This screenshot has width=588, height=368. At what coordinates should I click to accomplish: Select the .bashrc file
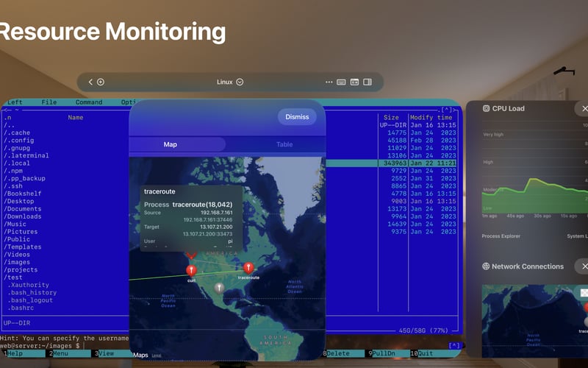pyautogui.click(x=21, y=308)
